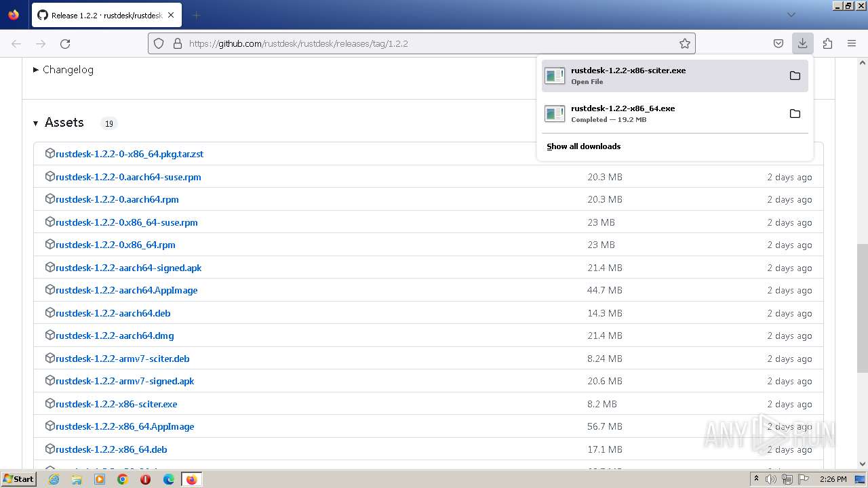Screen dimensions: 868x488
Task: Launch Google Chrome from taskbar
Action: click(x=123, y=479)
